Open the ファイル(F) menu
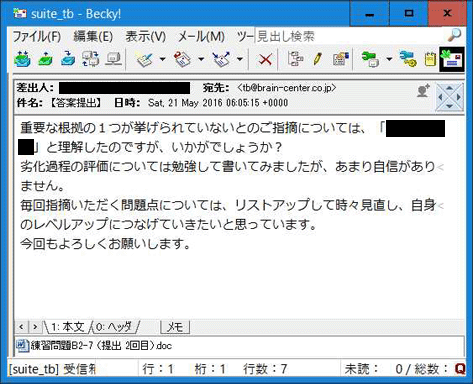The width and height of the screenshot is (473, 384). coord(37,36)
